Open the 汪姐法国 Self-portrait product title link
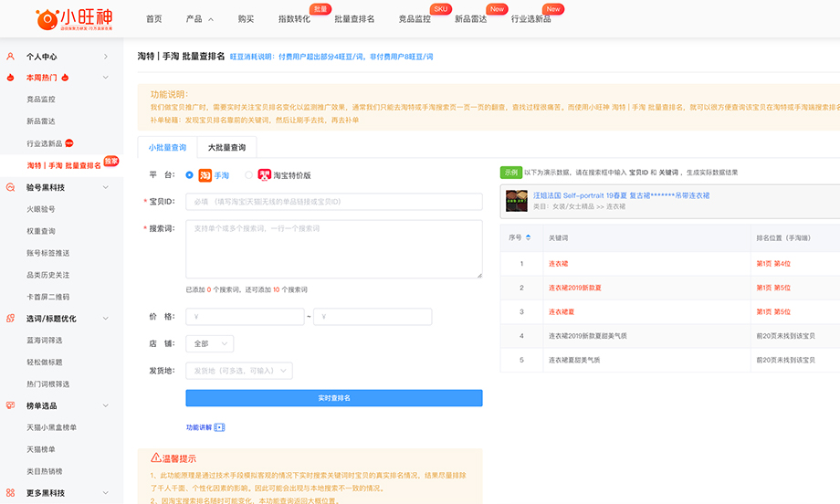The height and width of the screenshot is (504, 840). [622, 195]
